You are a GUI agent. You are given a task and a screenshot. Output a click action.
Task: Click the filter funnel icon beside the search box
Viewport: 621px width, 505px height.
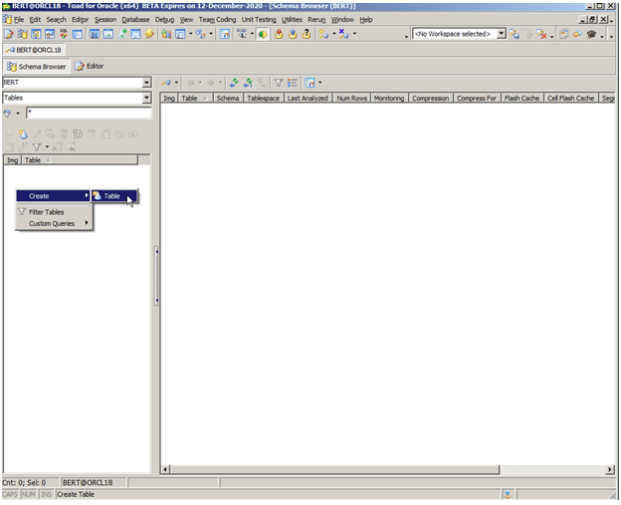[8, 114]
